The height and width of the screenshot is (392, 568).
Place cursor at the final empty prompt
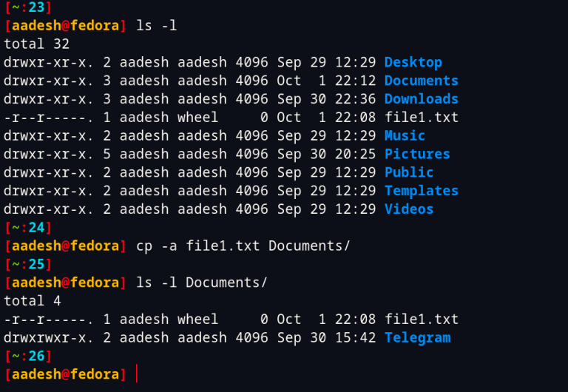click(138, 374)
